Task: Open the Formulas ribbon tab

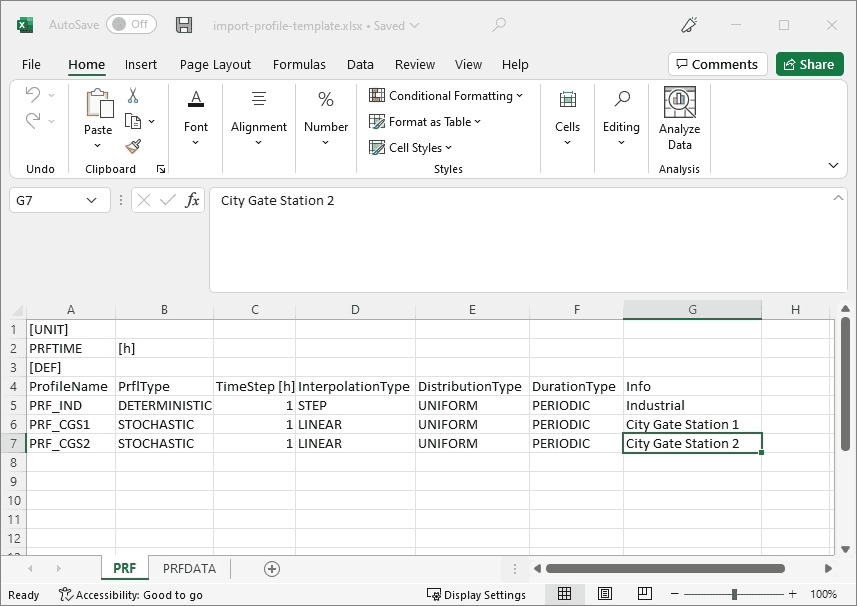Action: [299, 64]
